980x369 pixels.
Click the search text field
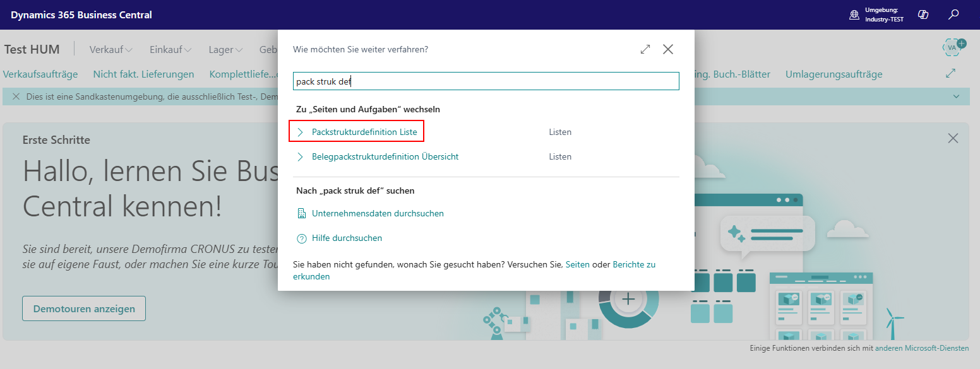point(486,81)
